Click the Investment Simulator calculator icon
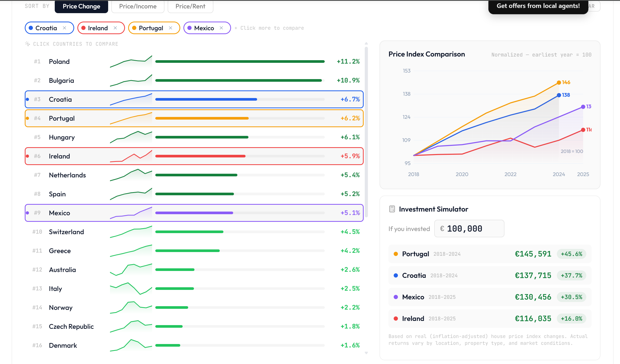Screen dimensions: 620x364 [x=392, y=209]
